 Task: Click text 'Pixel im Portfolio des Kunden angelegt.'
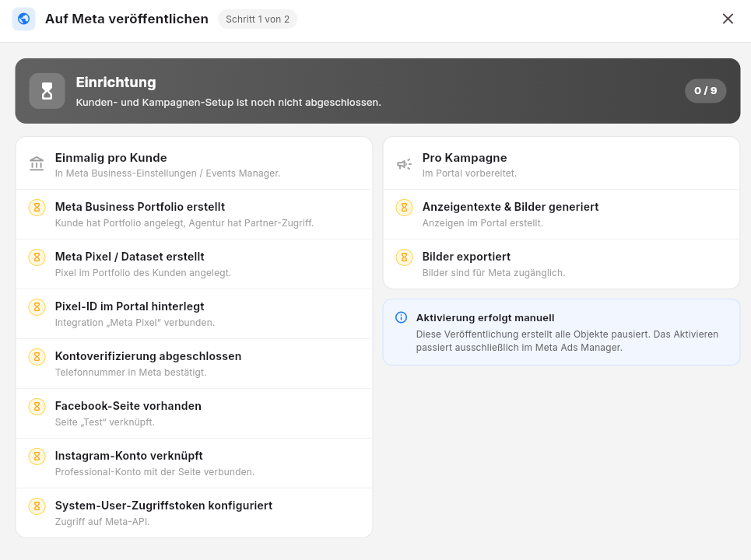[143, 273]
